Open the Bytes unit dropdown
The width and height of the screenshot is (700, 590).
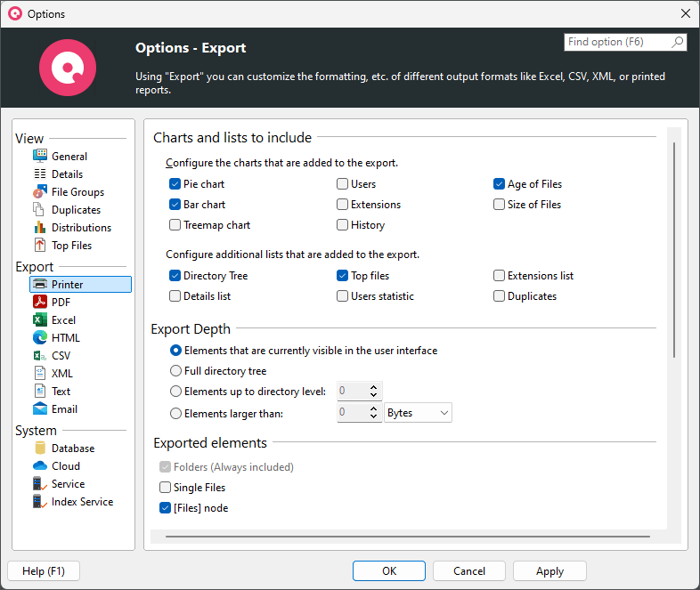pos(418,413)
